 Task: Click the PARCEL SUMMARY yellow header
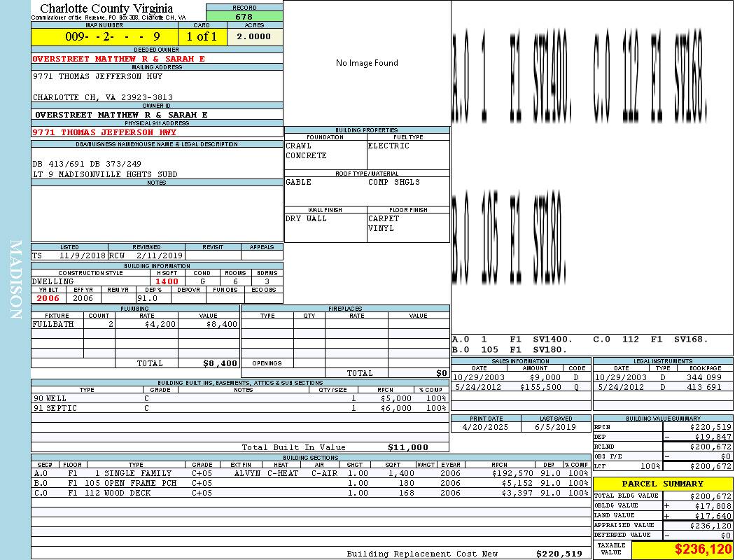click(662, 484)
